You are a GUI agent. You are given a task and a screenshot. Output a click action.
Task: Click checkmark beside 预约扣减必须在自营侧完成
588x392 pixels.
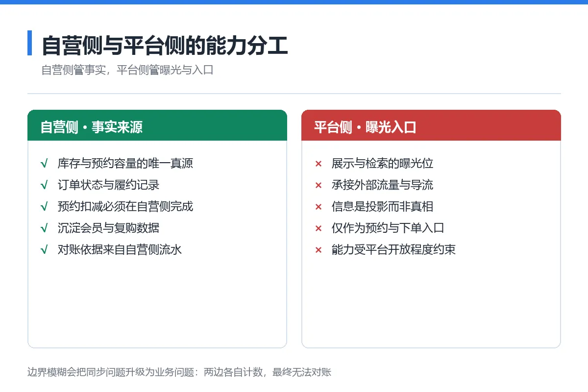[x=44, y=207]
